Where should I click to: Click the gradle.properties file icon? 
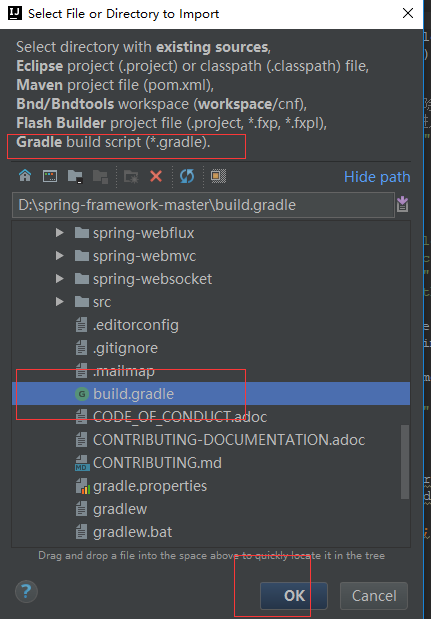82,486
